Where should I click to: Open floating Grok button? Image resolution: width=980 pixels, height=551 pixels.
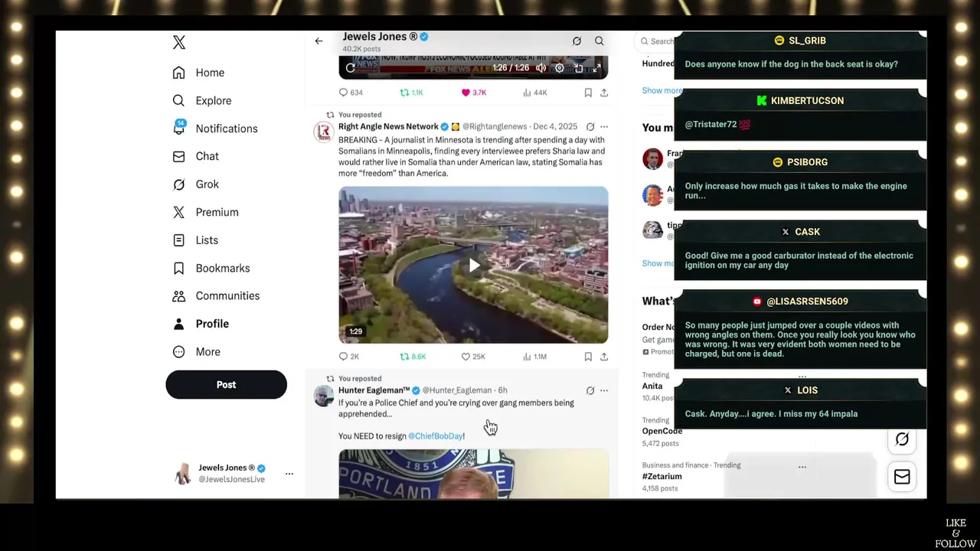(902, 439)
